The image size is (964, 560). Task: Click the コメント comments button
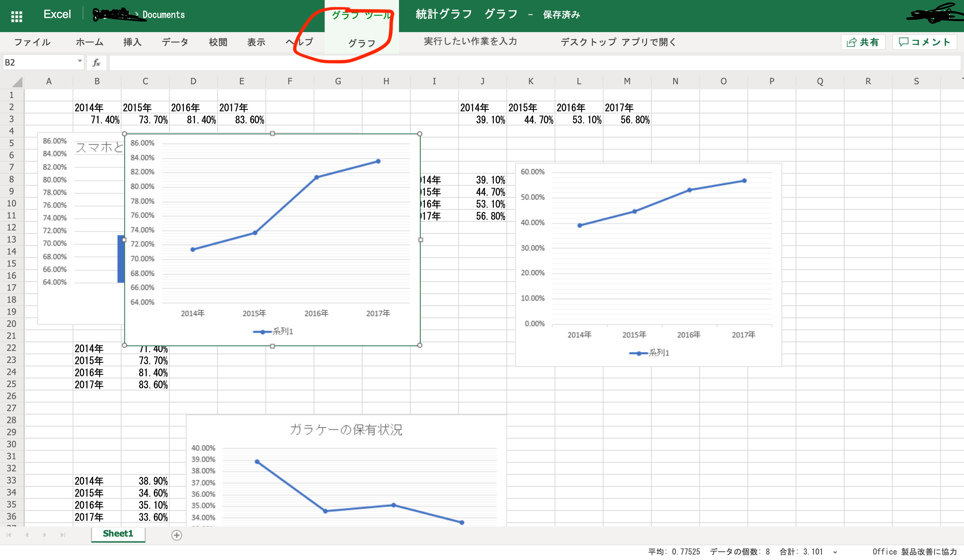click(925, 42)
